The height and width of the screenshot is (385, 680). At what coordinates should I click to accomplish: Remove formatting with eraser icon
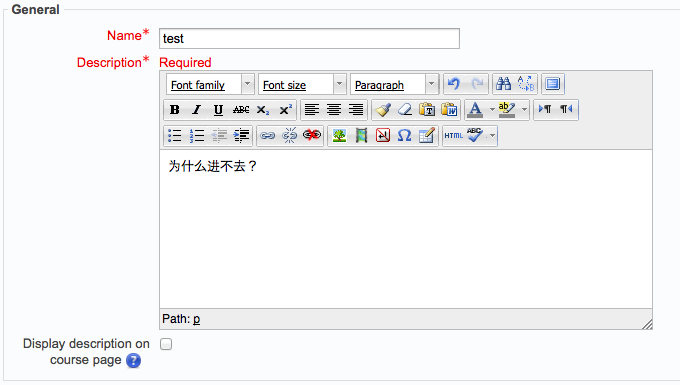(x=405, y=110)
